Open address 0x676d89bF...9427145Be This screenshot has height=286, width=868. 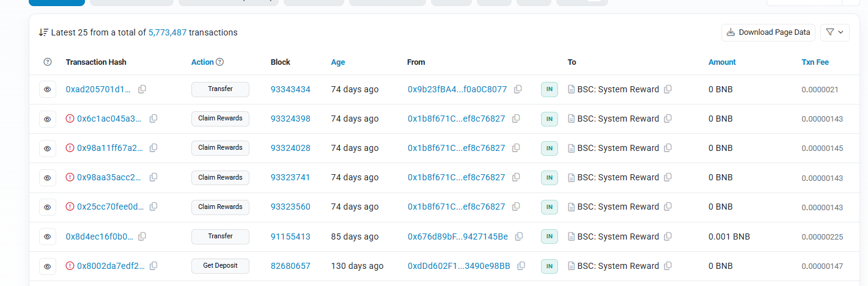458,237
